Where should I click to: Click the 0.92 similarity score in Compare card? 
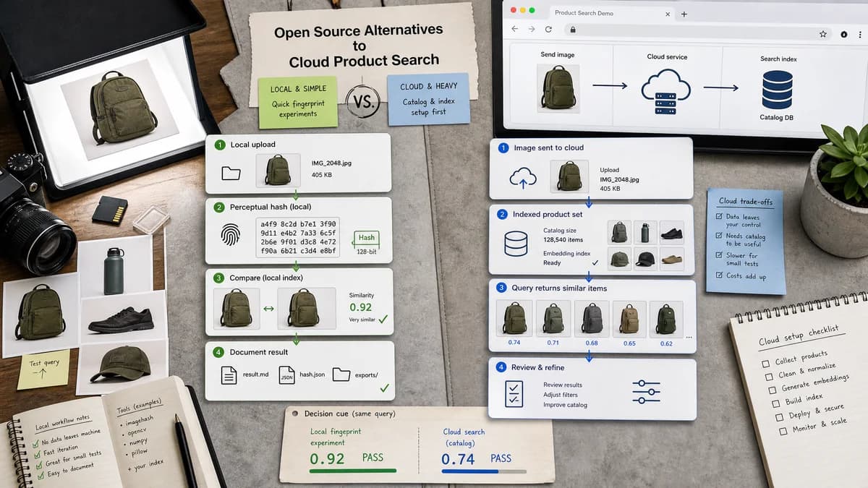pyautogui.click(x=360, y=307)
